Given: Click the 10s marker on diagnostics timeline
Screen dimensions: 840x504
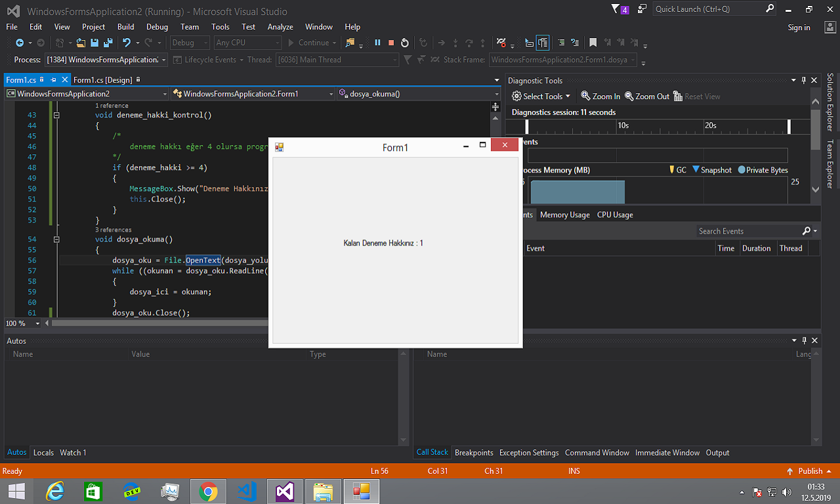Looking at the screenshot, I should tap(623, 125).
